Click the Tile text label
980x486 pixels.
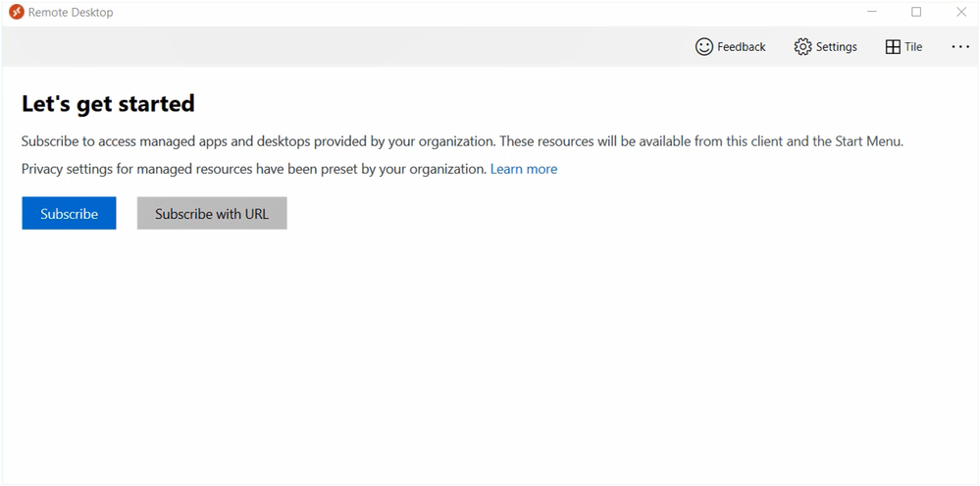click(x=913, y=47)
